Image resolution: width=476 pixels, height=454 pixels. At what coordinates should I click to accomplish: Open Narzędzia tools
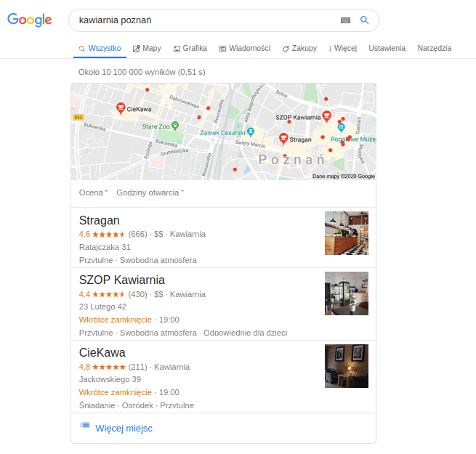click(434, 48)
